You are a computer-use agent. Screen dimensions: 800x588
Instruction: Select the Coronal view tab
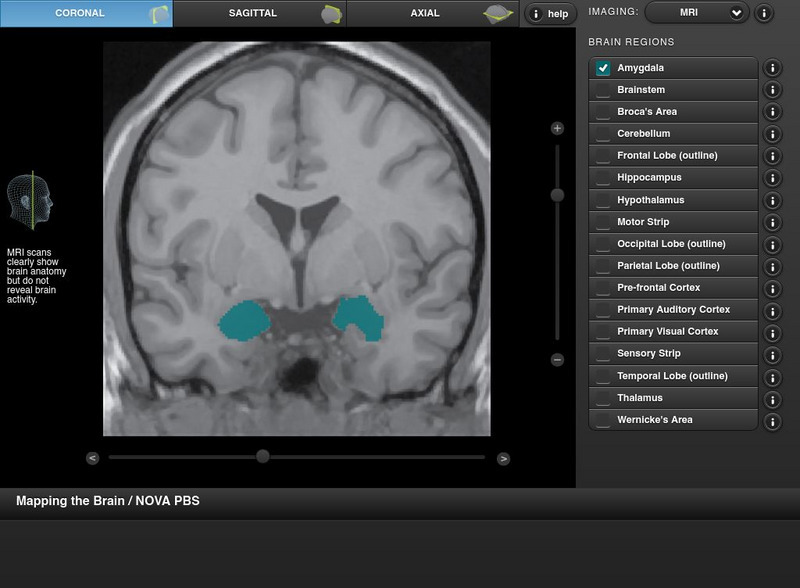(86, 13)
